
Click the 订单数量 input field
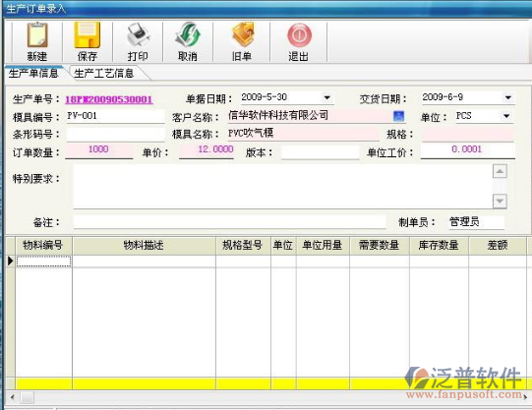(98, 149)
